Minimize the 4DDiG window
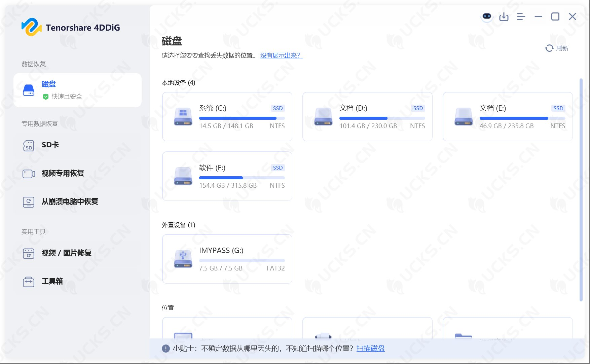The width and height of the screenshot is (590, 364). [538, 16]
